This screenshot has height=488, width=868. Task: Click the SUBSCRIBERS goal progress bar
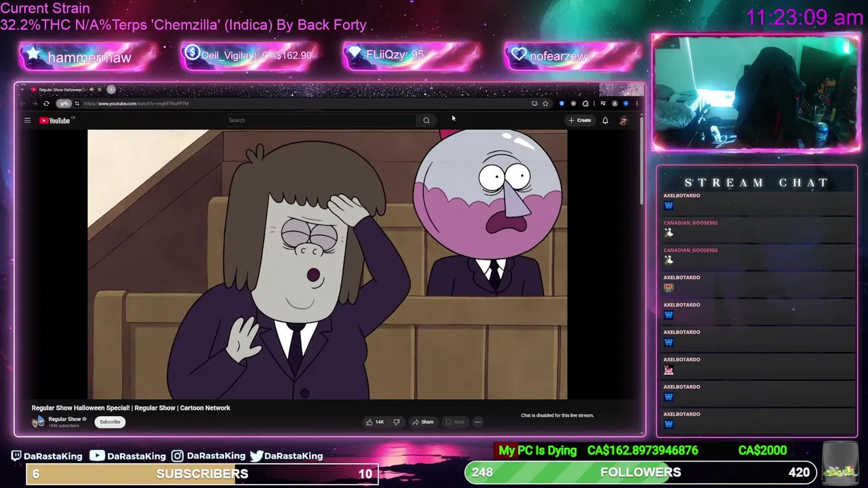(202, 474)
